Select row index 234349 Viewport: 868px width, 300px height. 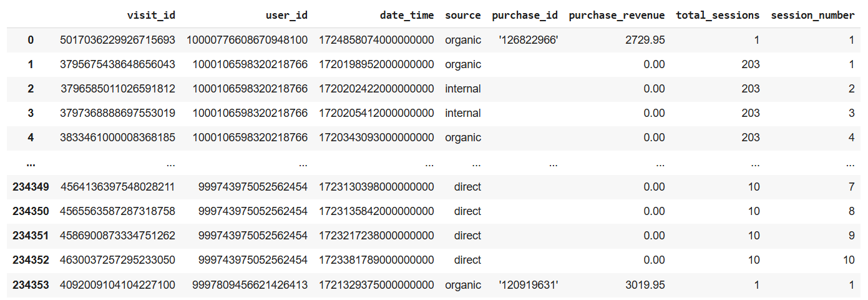coord(31,187)
